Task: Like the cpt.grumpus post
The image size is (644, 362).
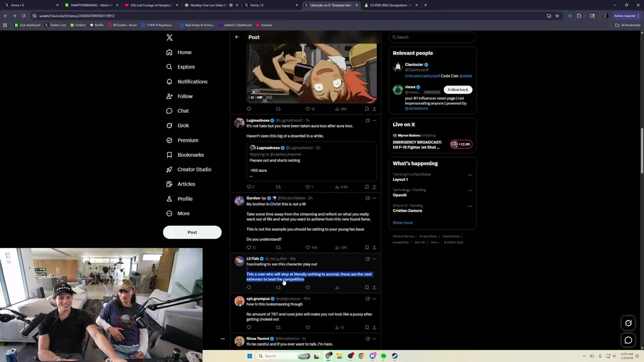Action: [x=307, y=328]
